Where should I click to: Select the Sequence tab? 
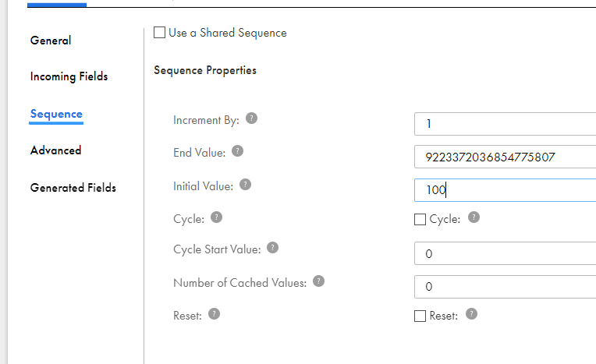(56, 114)
